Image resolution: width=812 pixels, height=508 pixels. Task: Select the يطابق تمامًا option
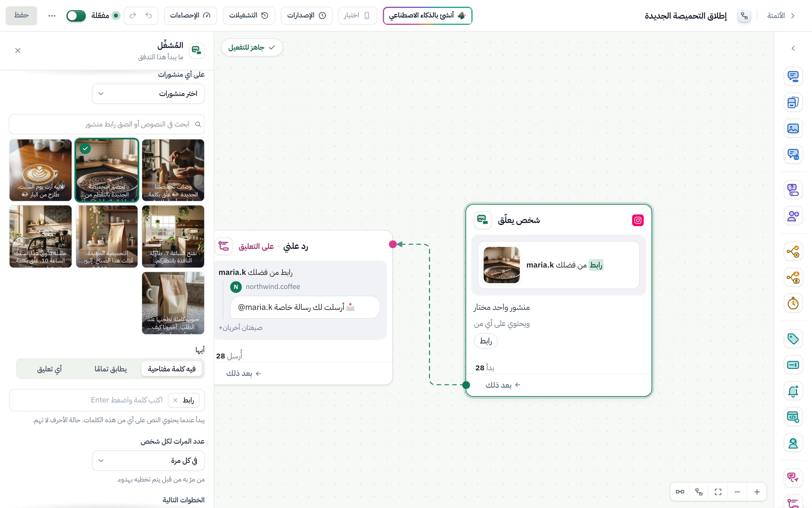pos(111,369)
